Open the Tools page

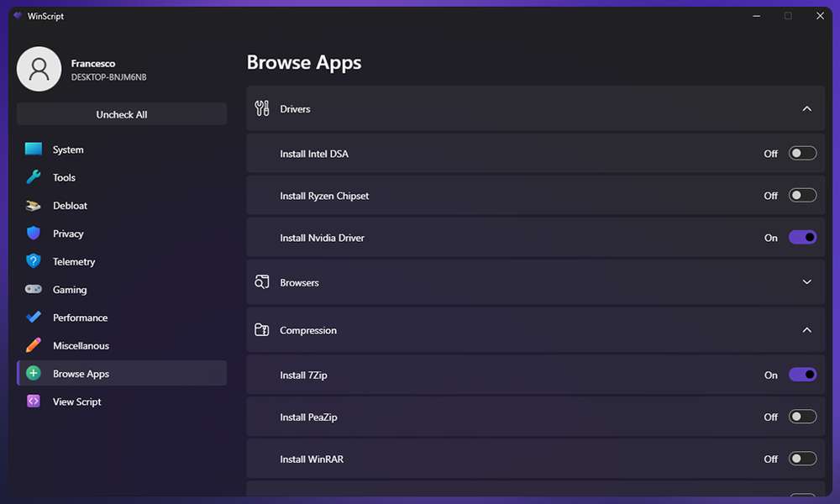[122, 177]
